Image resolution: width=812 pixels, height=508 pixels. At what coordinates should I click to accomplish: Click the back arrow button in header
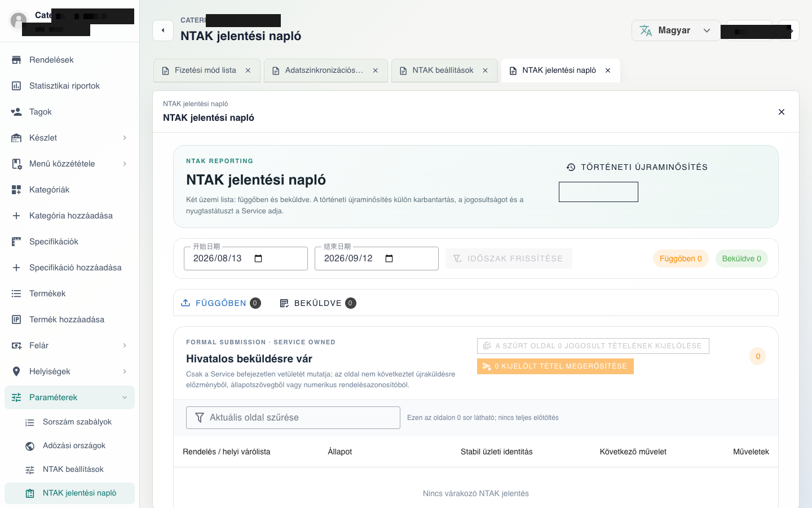[163, 30]
